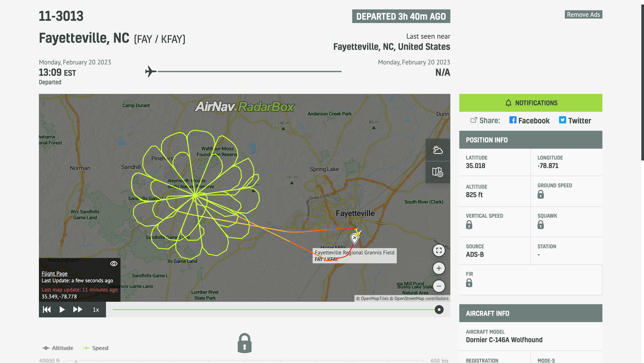Click the Remove Ads button
The height and width of the screenshot is (363, 644).
pos(583,15)
